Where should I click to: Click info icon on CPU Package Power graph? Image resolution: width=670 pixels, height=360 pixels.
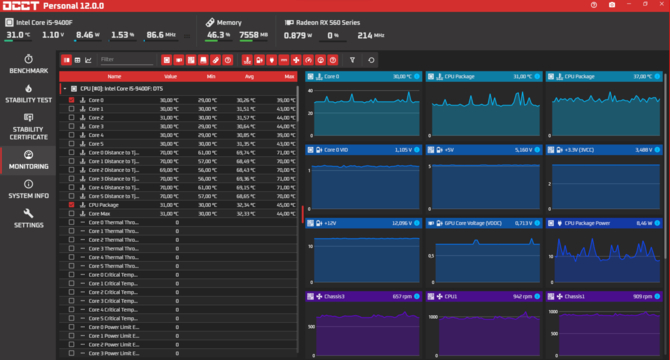click(x=657, y=223)
